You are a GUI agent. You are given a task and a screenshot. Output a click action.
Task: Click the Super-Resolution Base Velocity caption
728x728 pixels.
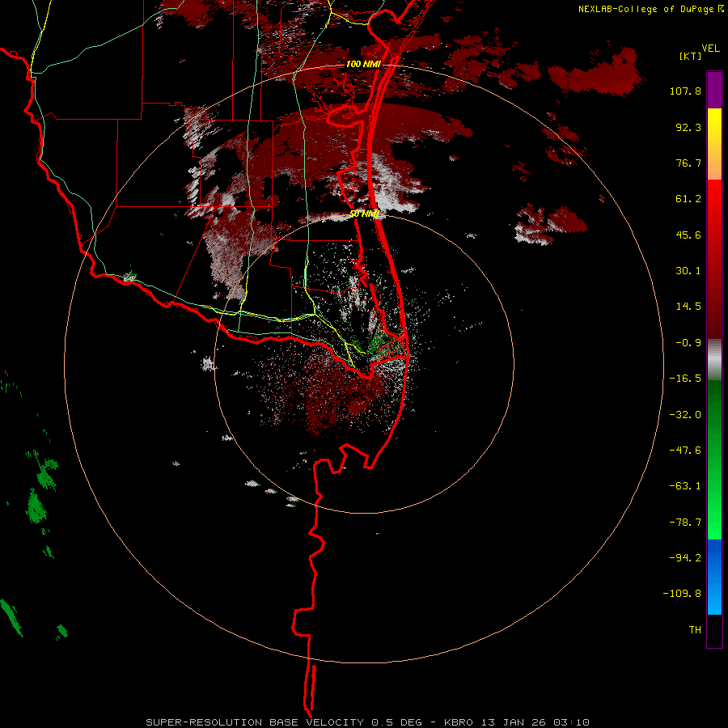pyautogui.click(x=367, y=722)
